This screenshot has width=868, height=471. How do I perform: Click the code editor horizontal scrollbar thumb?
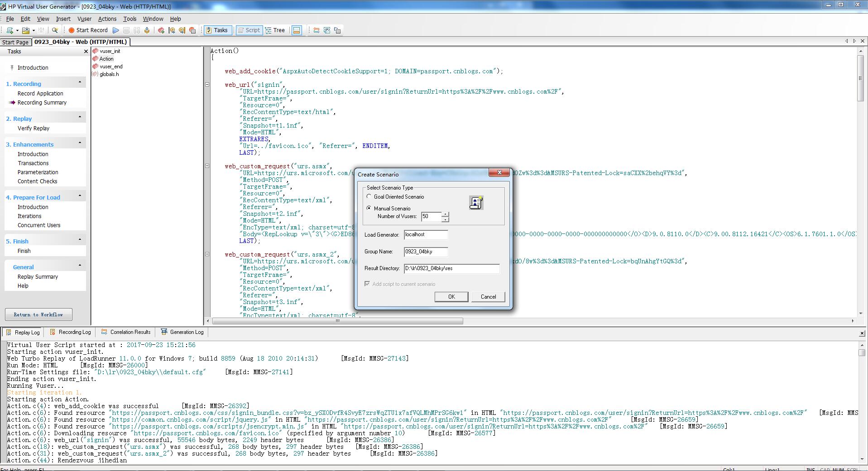(x=338, y=321)
